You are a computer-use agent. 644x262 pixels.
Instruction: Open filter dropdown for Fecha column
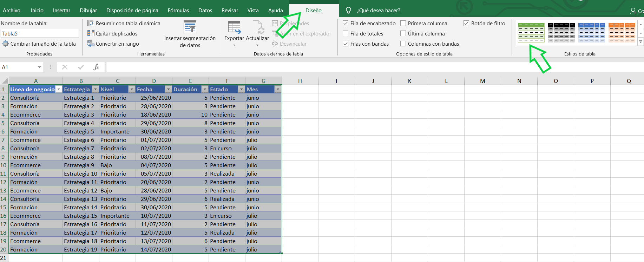tap(168, 90)
